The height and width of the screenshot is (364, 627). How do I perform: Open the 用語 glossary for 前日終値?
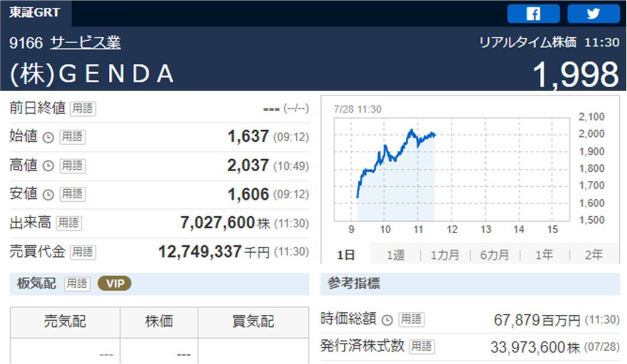[82, 109]
